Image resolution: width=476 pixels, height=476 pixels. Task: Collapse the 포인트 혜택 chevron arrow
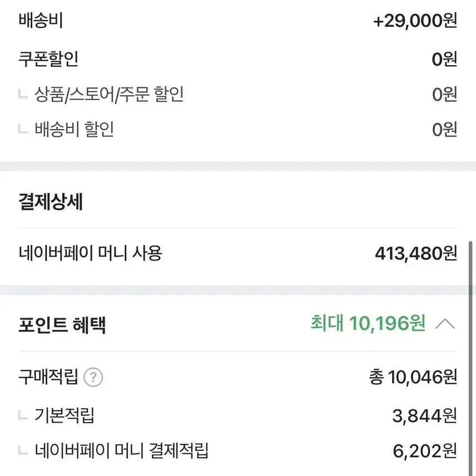coord(445,324)
